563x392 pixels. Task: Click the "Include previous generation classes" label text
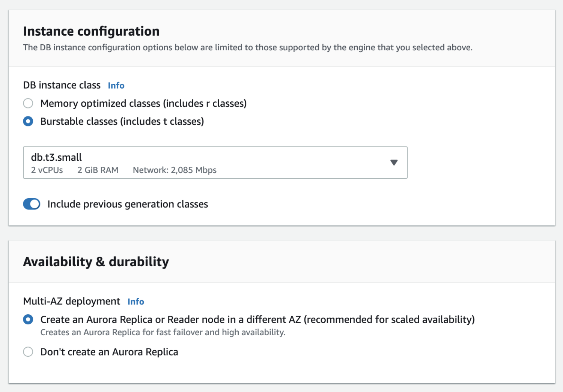(128, 204)
